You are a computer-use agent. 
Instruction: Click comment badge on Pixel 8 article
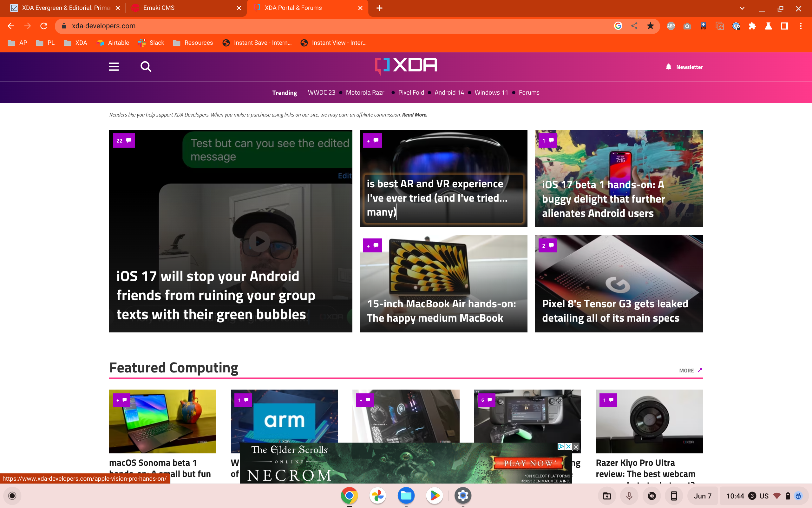(547, 246)
